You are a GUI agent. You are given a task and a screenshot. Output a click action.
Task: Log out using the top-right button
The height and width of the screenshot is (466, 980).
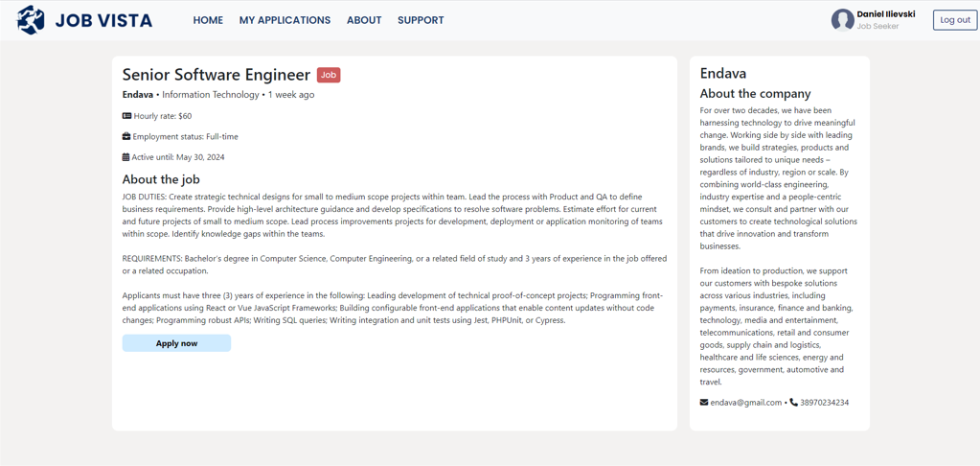(x=954, y=20)
